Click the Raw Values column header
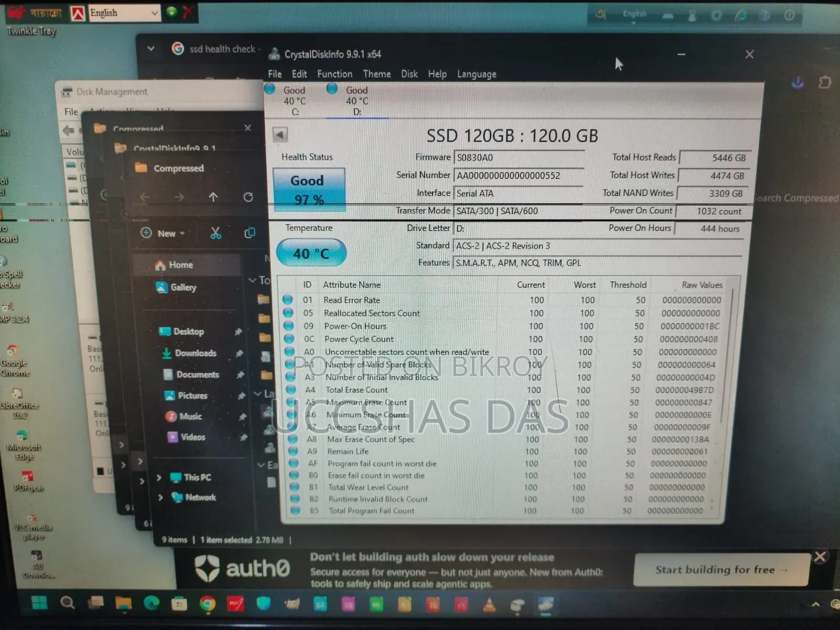Image resolution: width=840 pixels, height=630 pixels. (x=702, y=285)
